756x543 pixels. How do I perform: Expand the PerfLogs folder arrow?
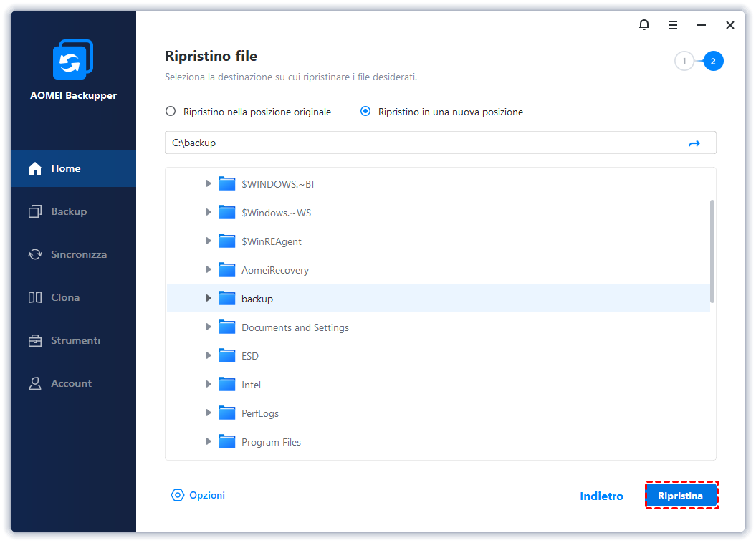[x=209, y=413]
